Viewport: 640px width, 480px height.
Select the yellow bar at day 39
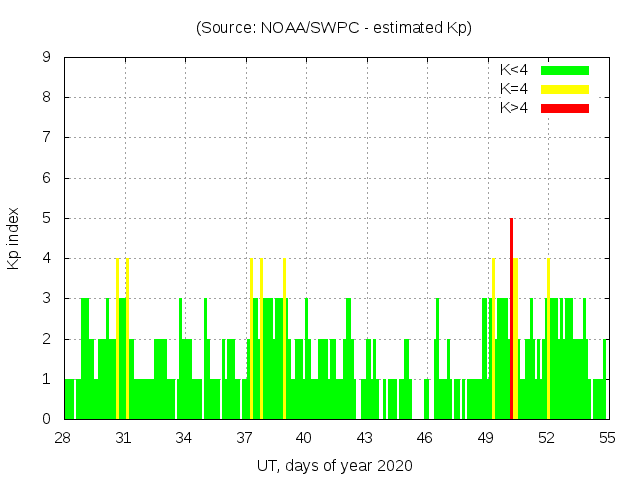coord(284,340)
